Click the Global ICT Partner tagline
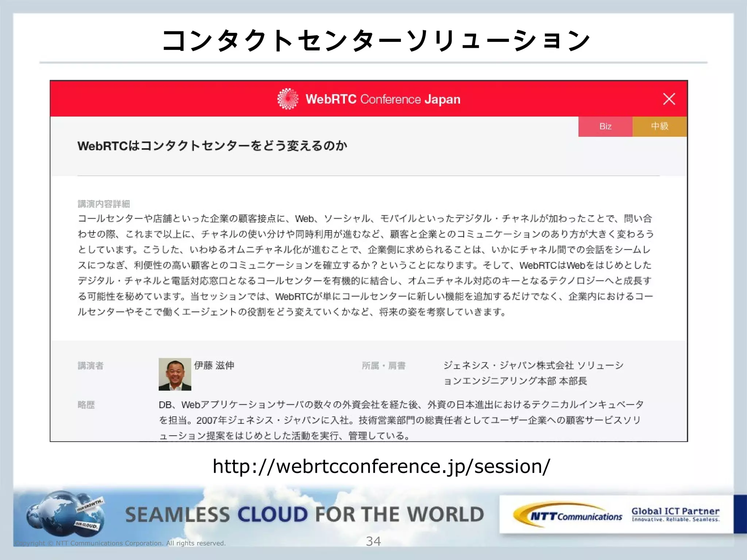Screen dimensions: 747x560 pos(676,514)
